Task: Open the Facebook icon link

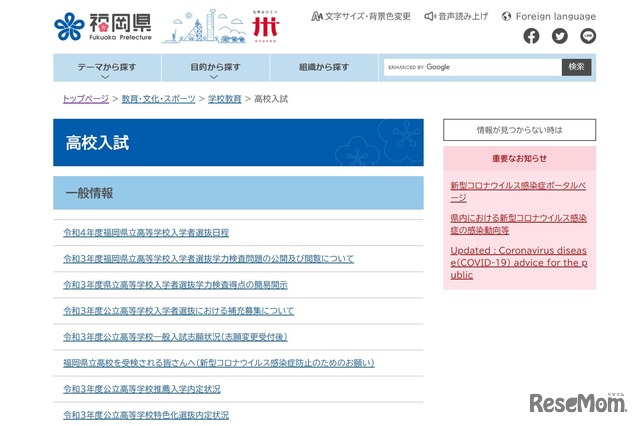Action: [531, 36]
